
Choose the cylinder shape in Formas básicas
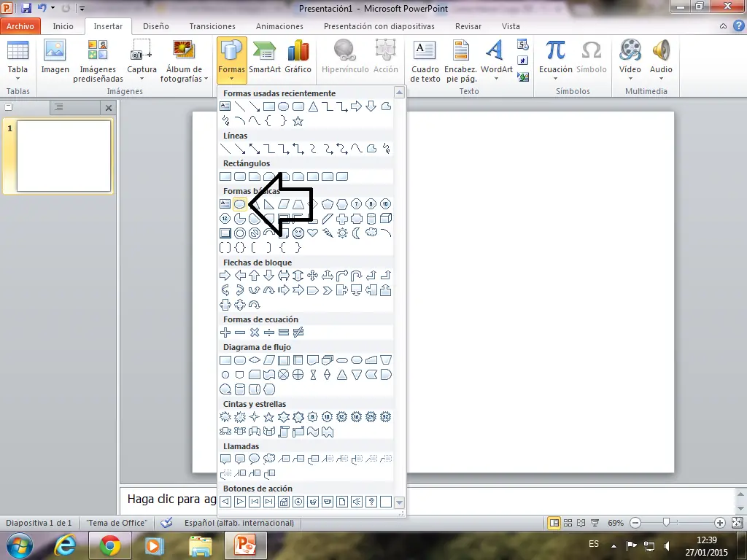pos(371,219)
